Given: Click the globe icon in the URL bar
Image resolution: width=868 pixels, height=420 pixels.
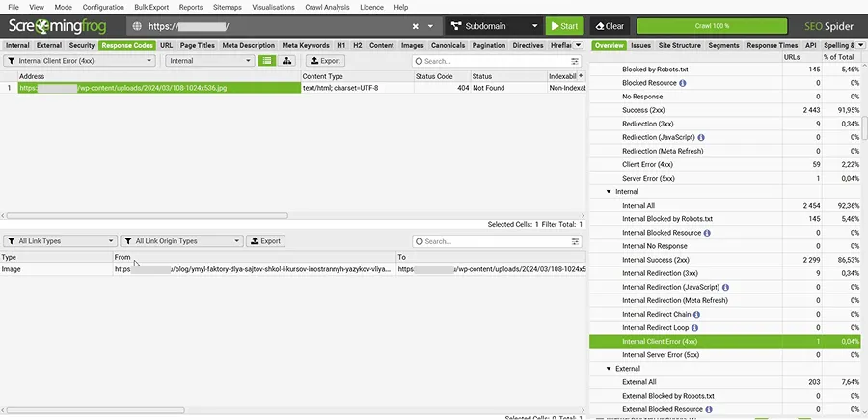Looking at the screenshot, I should (137, 26).
